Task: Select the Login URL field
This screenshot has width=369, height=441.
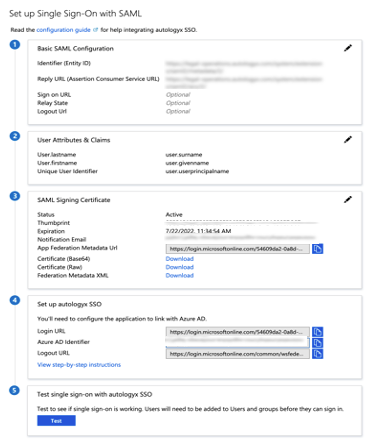Action: tap(237, 332)
